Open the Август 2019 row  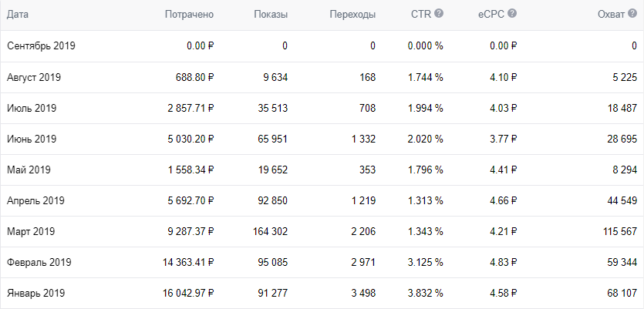coord(322,77)
